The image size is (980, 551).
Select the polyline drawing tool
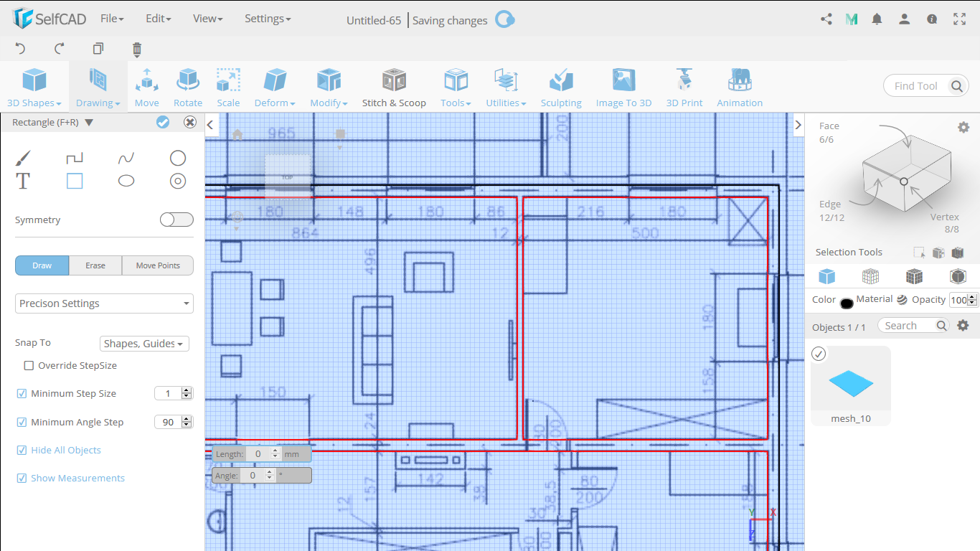(75, 158)
